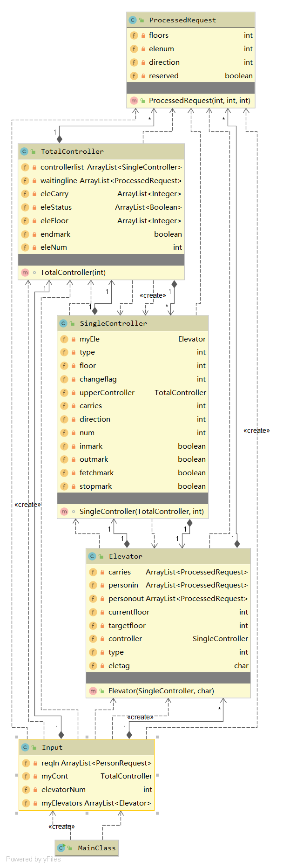Click the outmark field name
This screenshot has width=283, height=868.
click(x=94, y=459)
